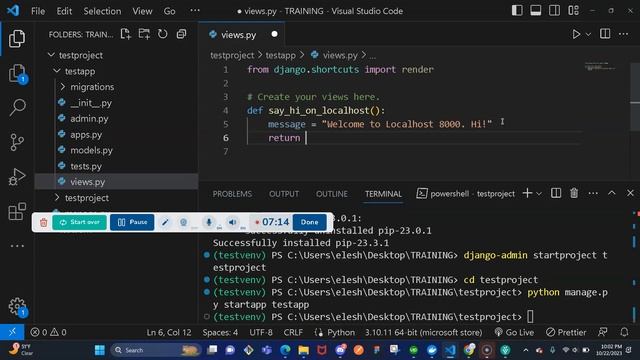Viewport: 640px width, 360px height.
Task: Click the taskbar Search box
Action: 156,350
